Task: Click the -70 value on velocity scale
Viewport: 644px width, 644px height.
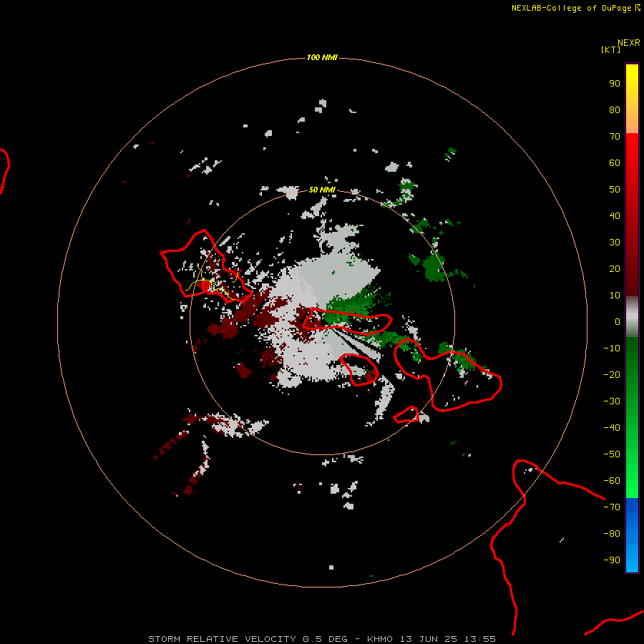Action: click(x=612, y=507)
